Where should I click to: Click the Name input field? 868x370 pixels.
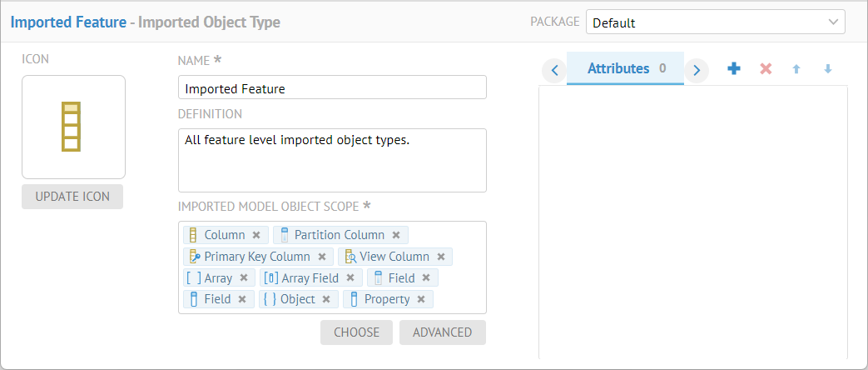coord(332,88)
